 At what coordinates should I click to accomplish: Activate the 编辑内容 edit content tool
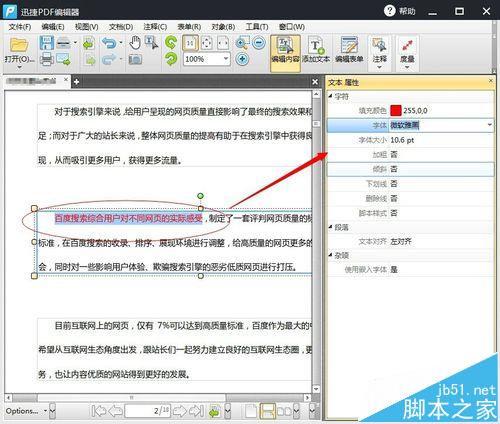pos(285,53)
